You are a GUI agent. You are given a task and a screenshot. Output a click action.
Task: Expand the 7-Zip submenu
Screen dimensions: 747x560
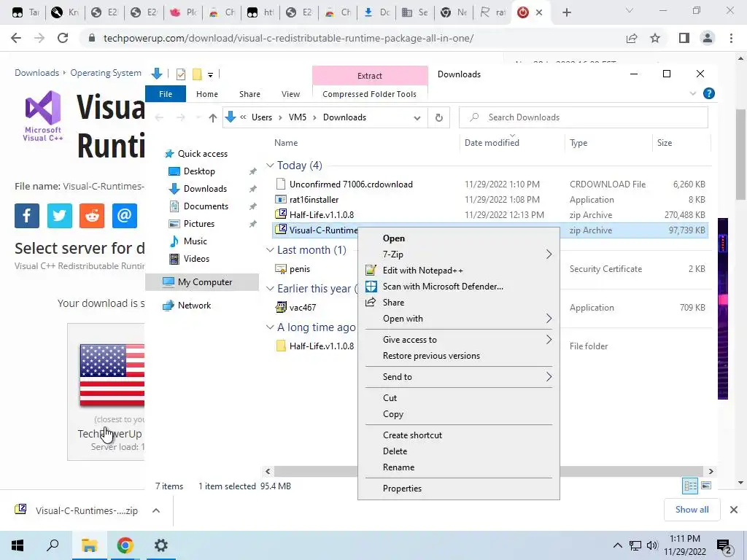[458, 254]
